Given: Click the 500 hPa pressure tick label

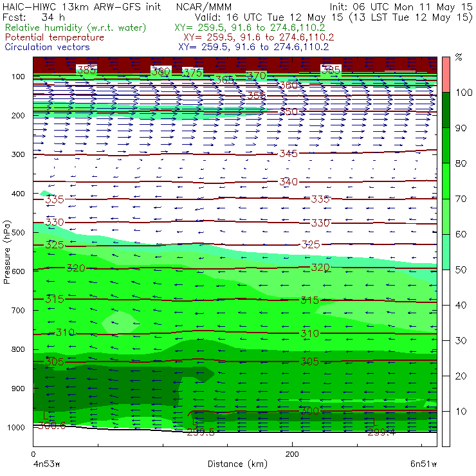Looking at the screenshot, I should [x=18, y=232].
